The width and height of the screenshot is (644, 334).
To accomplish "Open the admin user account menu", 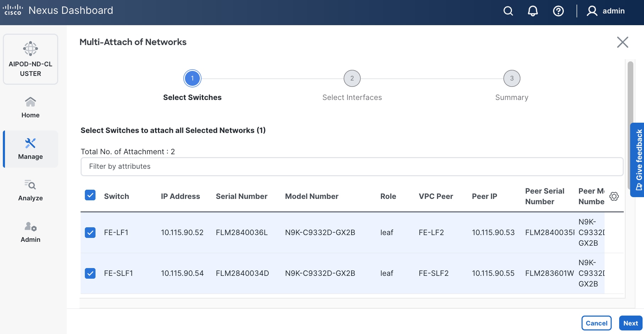I will pos(606,11).
